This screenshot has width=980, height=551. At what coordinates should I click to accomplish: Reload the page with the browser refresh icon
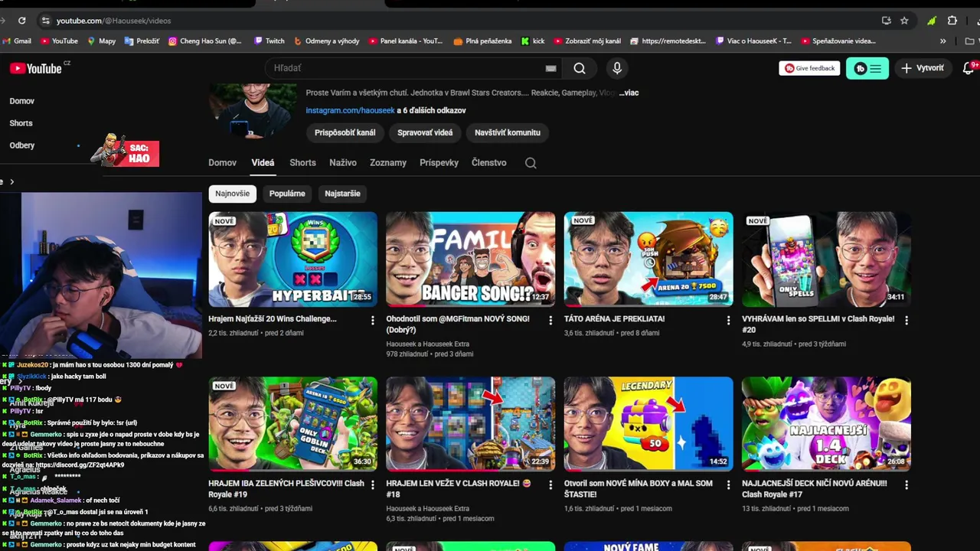pyautogui.click(x=21, y=21)
